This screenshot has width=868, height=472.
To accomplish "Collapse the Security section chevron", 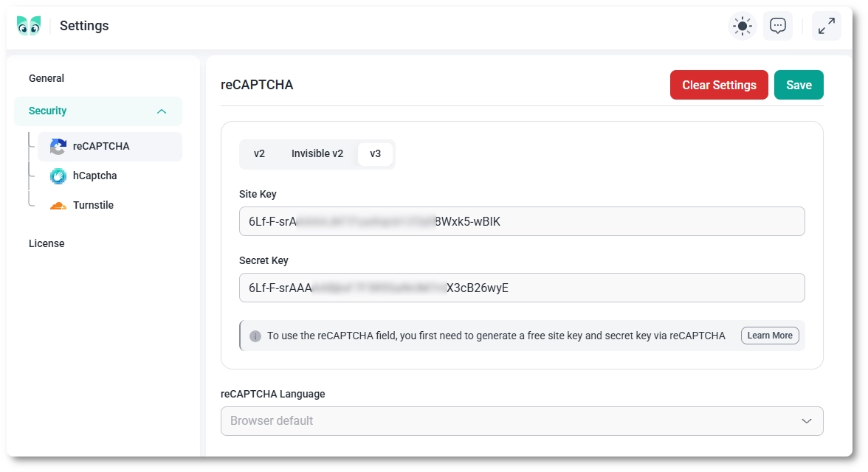I will tap(162, 111).
